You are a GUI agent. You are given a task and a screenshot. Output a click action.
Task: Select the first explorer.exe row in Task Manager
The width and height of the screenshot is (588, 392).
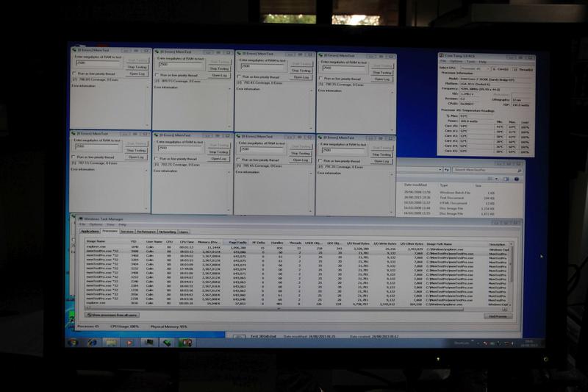coord(297,248)
